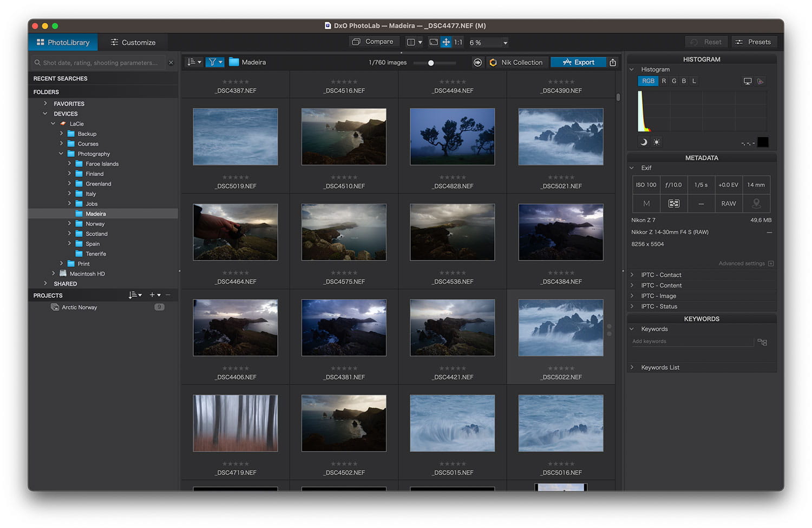
Task: Toggle shadow clipping moon icon
Action: click(x=644, y=142)
